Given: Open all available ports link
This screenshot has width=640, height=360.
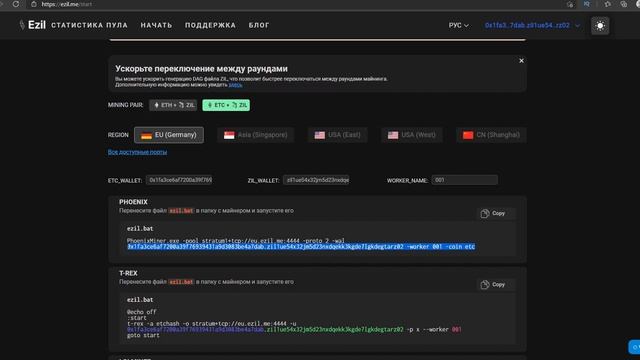Looking at the screenshot, I should click(x=138, y=152).
